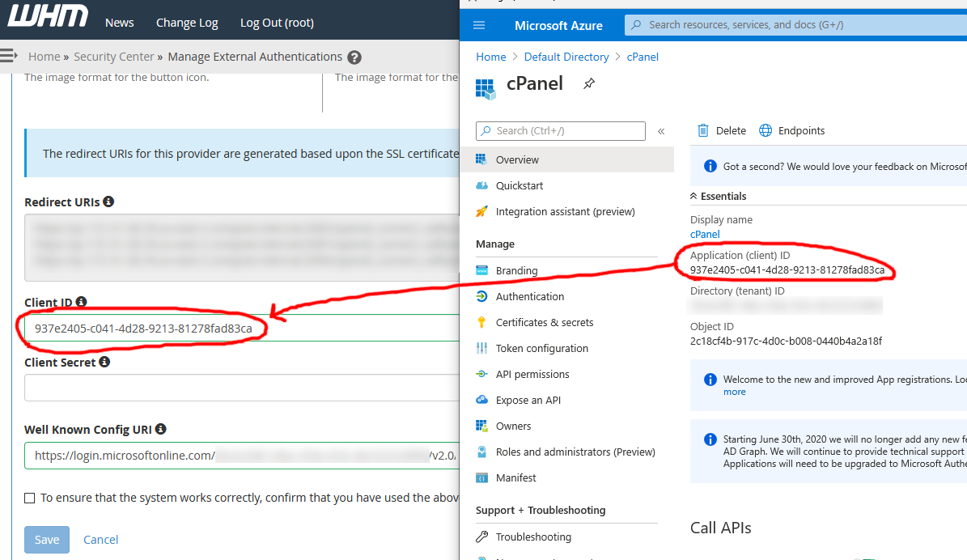Save the external authentication settings
967x560 pixels.
point(46,539)
